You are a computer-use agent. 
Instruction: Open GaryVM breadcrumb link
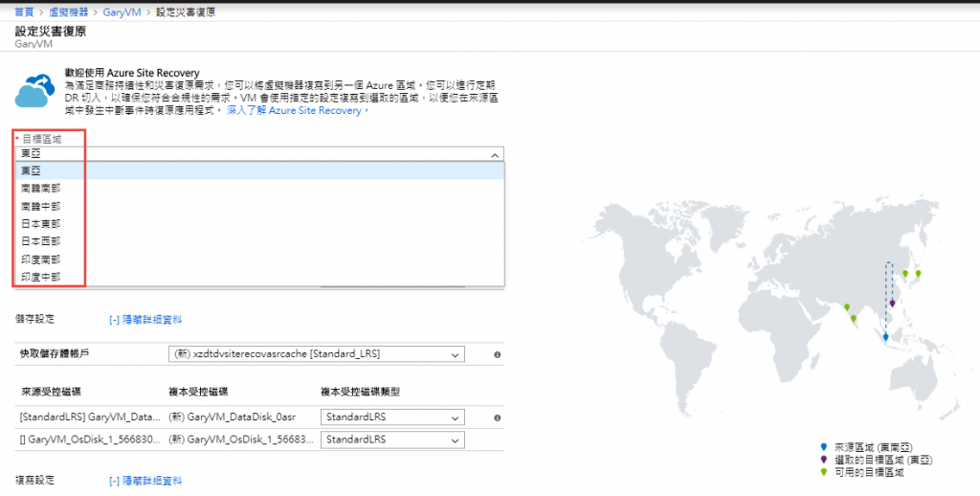tap(122, 11)
